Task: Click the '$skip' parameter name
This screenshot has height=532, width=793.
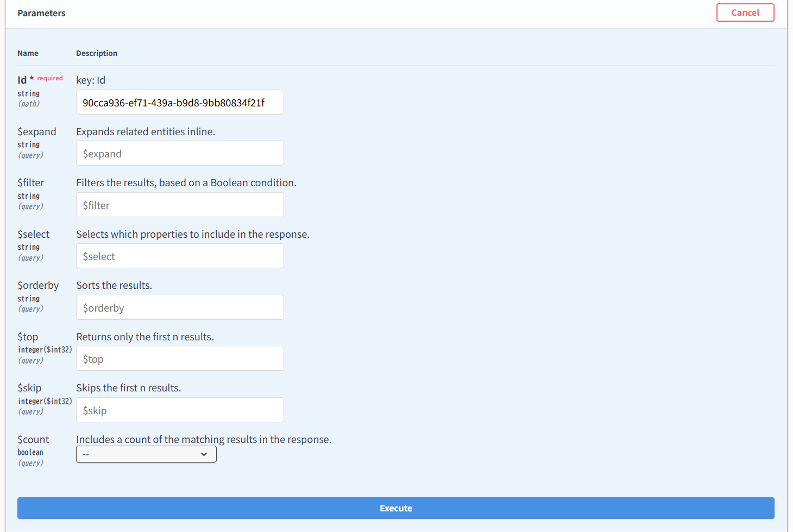Action: (29, 388)
